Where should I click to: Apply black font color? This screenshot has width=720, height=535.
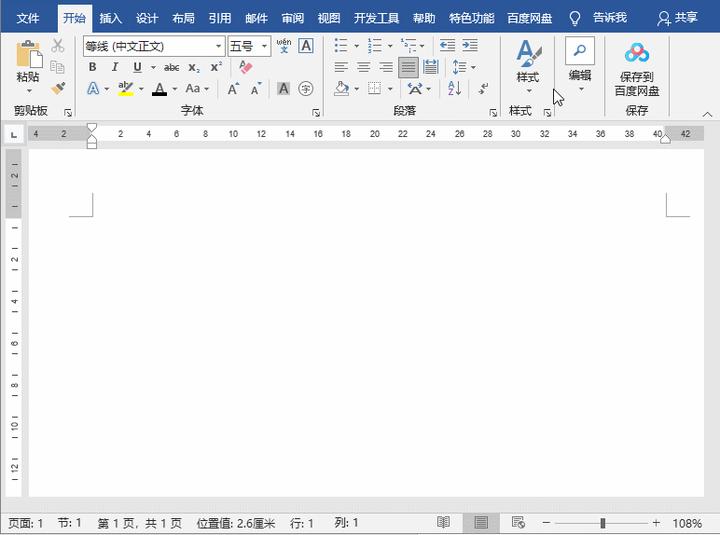159,89
